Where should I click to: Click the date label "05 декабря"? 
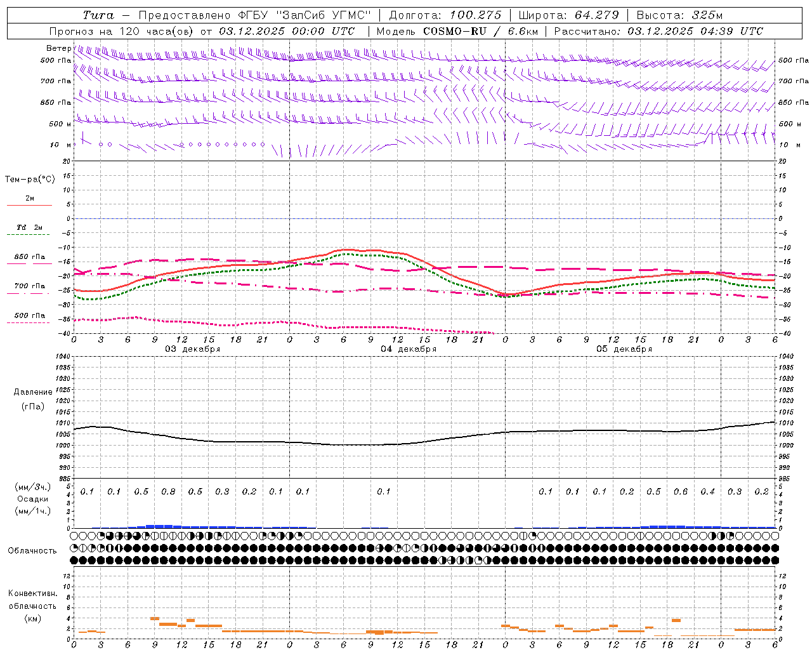point(624,349)
